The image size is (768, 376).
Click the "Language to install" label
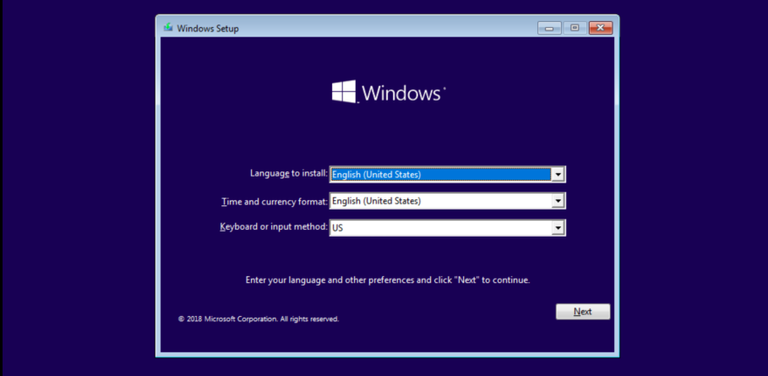point(288,173)
